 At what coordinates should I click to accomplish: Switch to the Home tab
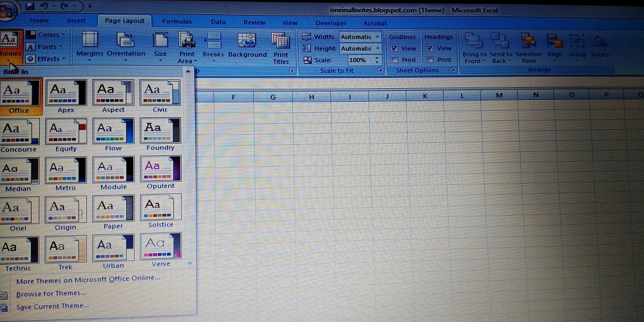[x=39, y=21]
